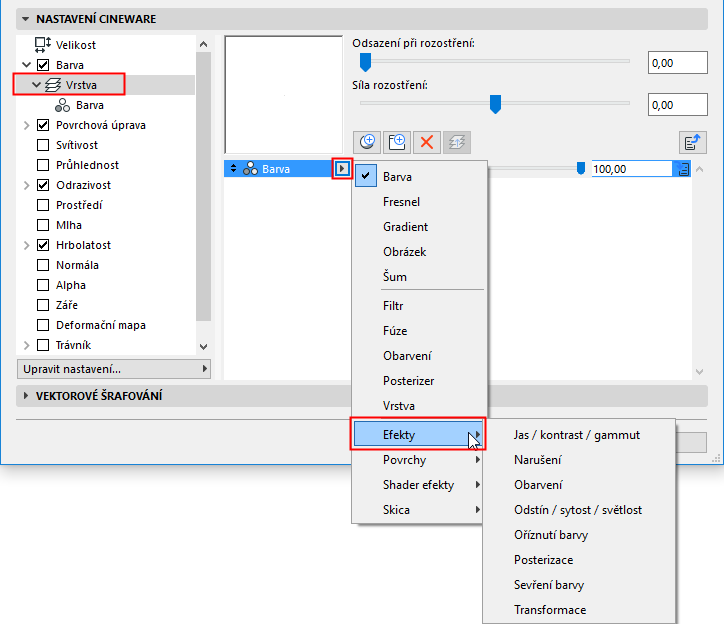724x624 pixels.
Task: Click the add shader circle-plus icon
Action: [x=367, y=142]
